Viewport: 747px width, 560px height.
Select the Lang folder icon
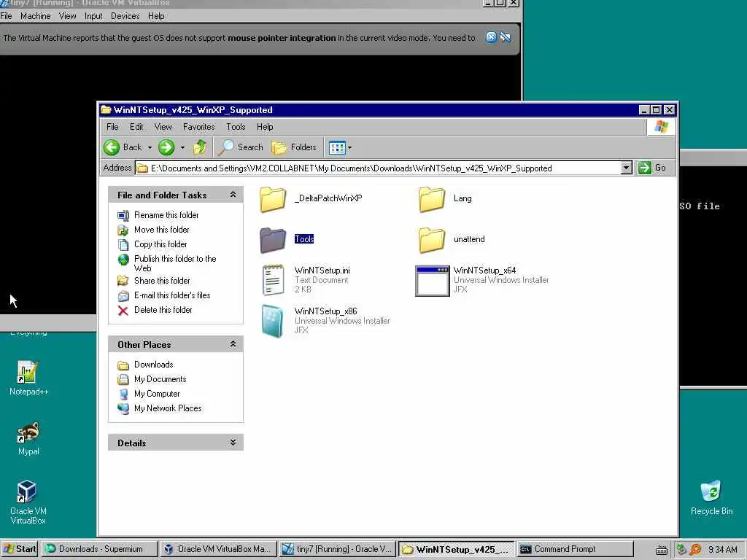[432, 199]
